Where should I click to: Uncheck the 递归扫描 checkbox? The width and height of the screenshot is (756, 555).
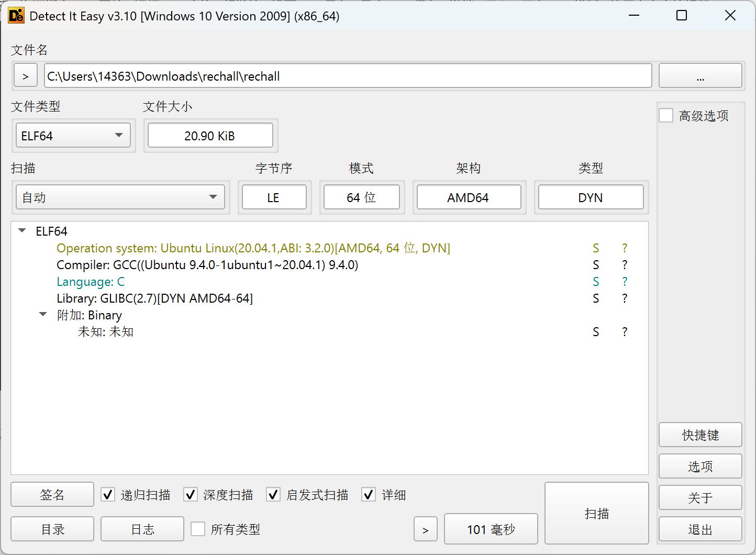[108, 494]
